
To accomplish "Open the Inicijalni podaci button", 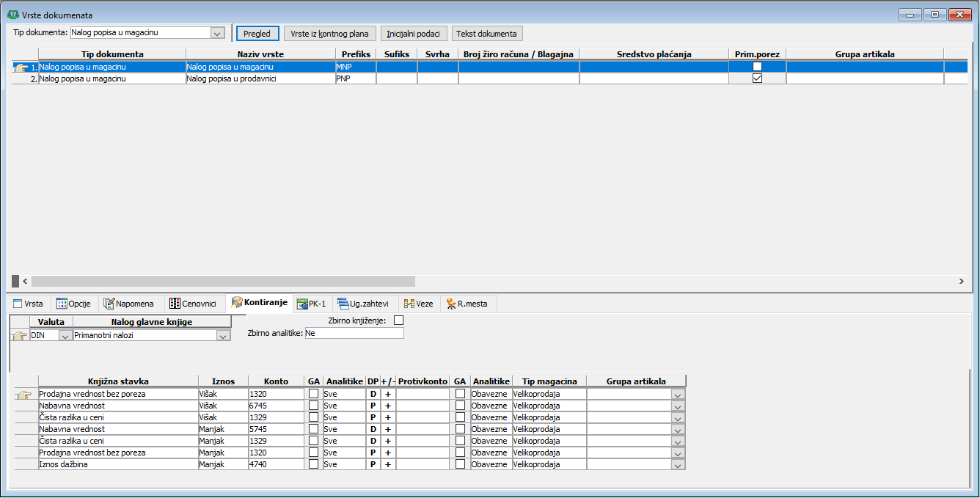I will [414, 34].
